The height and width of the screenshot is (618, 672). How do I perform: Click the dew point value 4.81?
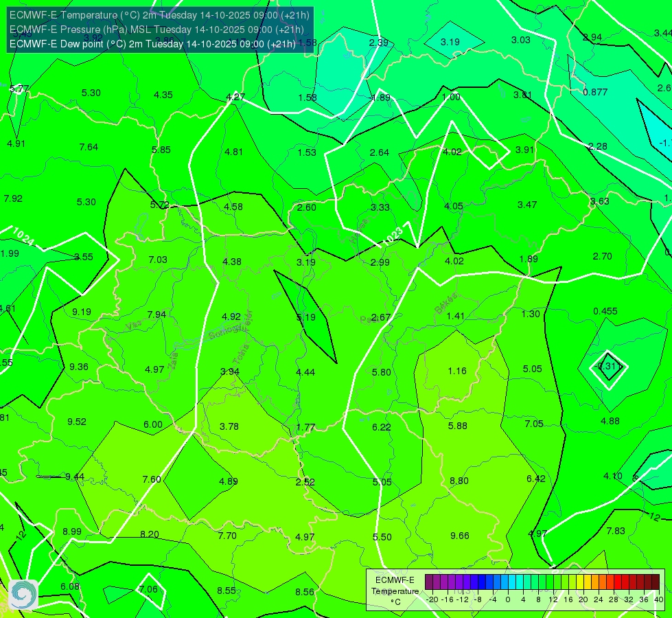233,152
